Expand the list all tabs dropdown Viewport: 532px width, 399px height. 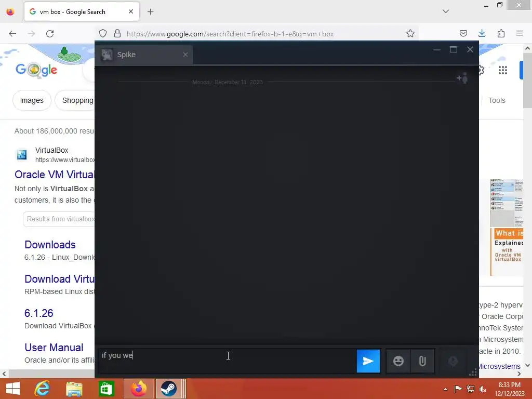click(x=445, y=11)
